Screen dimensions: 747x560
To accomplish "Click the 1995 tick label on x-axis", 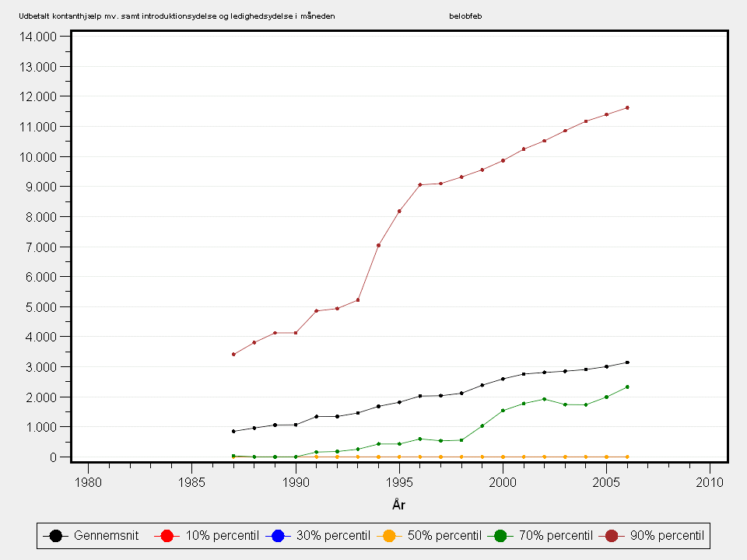I will tap(399, 482).
